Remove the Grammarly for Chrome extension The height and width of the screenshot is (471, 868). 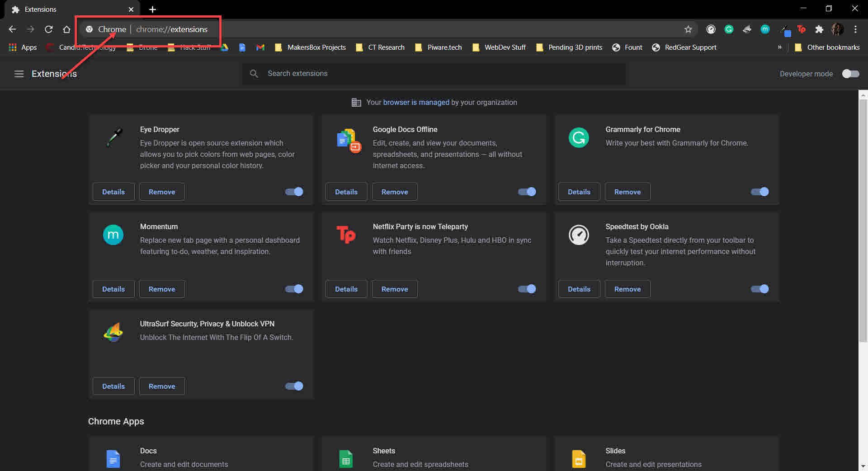coord(627,192)
